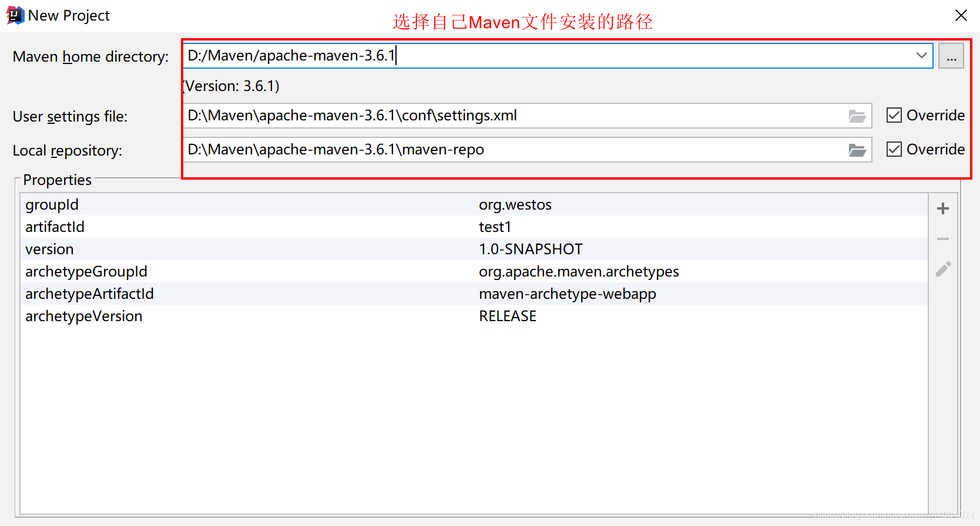Select the archetypeVersion property name
The width and height of the screenshot is (980, 526).
(x=84, y=316)
